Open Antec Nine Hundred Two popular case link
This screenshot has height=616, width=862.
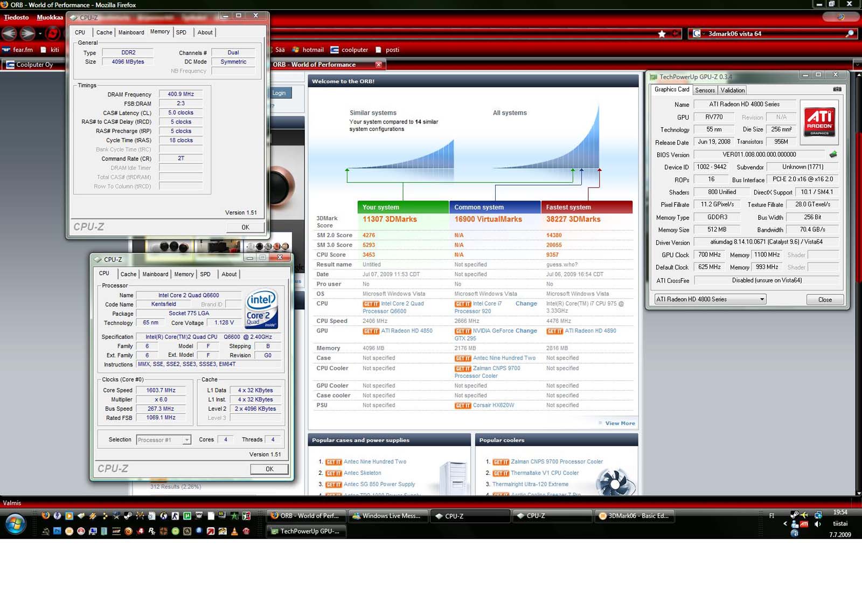pyautogui.click(x=375, y=461)
